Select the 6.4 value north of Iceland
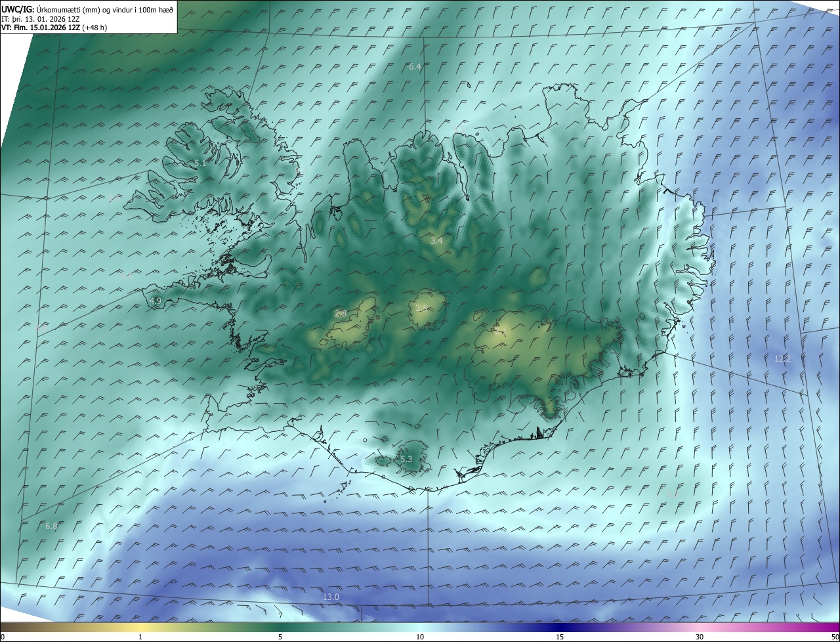The image size is (840, 642). click(415, 67)
